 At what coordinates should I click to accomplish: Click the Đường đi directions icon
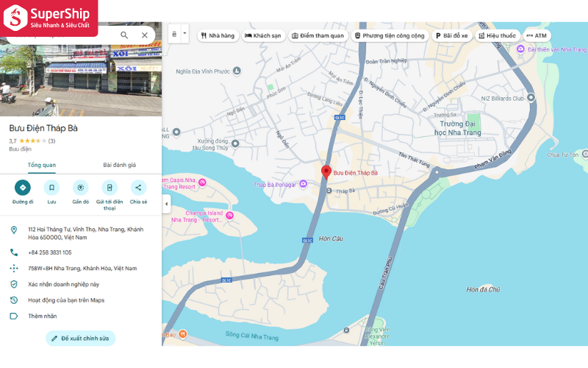pos(23,188)
